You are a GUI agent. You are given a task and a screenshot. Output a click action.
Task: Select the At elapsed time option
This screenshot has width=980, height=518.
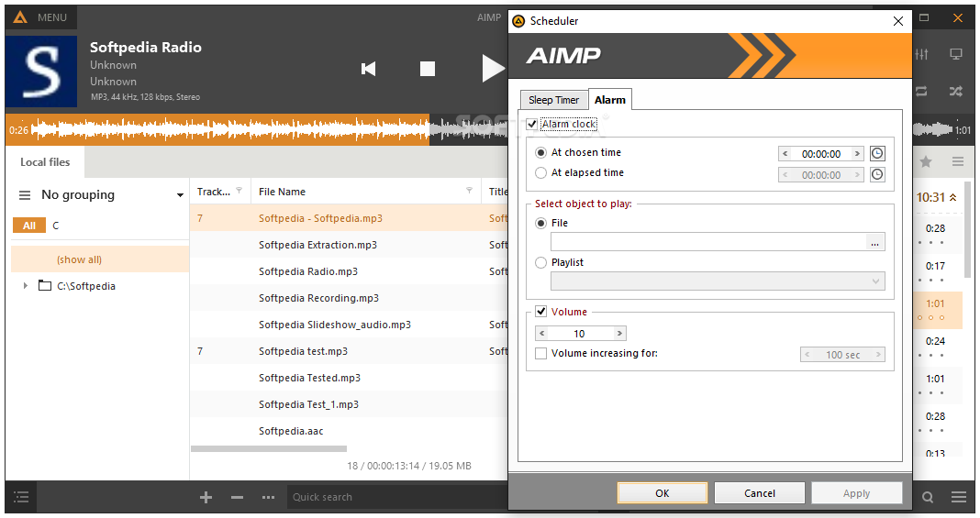point(540,173)
